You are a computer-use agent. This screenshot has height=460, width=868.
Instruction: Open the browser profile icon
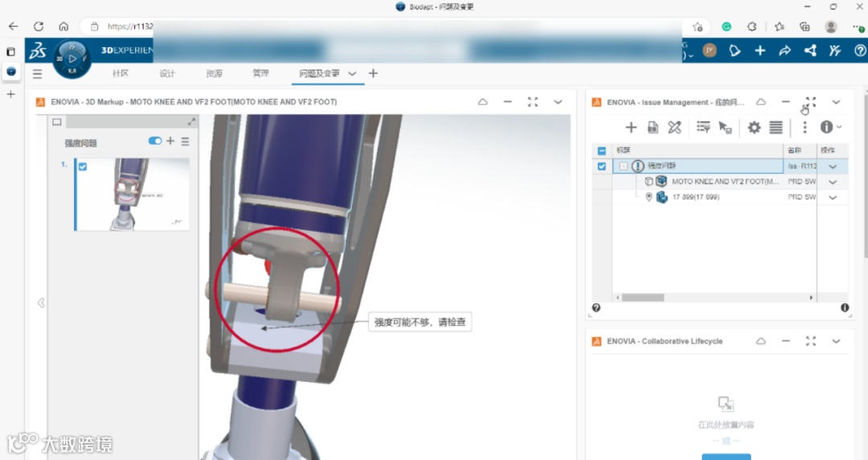[x=830, y=26]
